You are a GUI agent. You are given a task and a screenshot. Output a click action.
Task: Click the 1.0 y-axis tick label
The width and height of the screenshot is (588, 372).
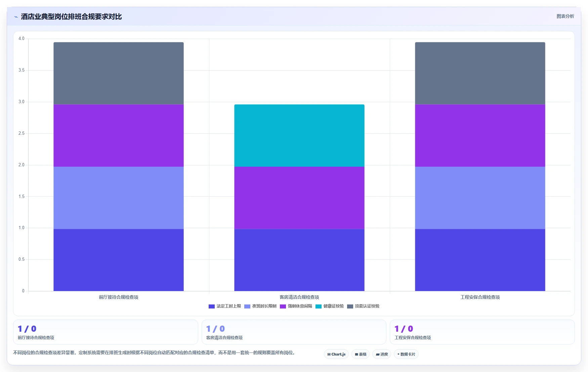[x=22, y=228]
